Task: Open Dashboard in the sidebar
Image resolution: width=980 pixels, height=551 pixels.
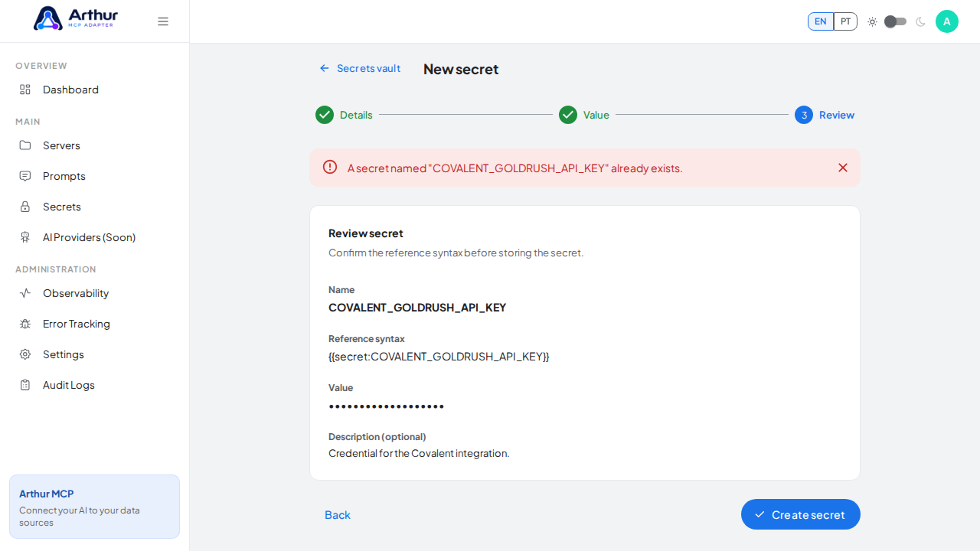Action: pyautogui.click(x=94, y=90)
